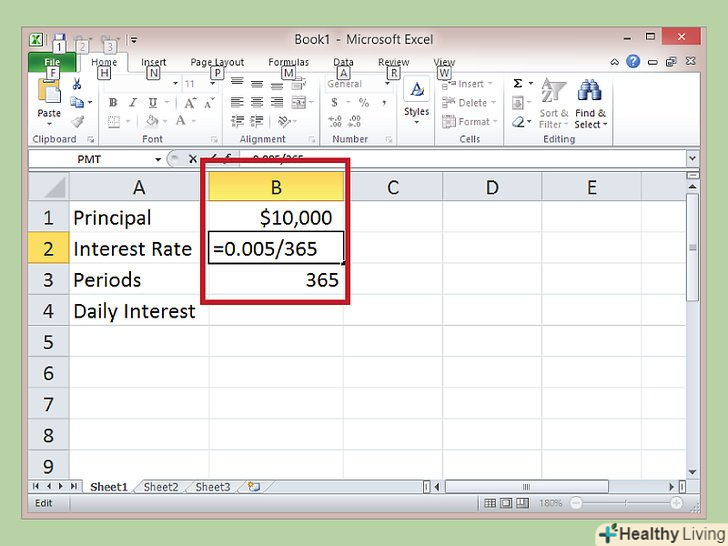Viewport: 728px width, 546px height.
Task: Click the Orientation text-angle icon
Action: [284, 121]
